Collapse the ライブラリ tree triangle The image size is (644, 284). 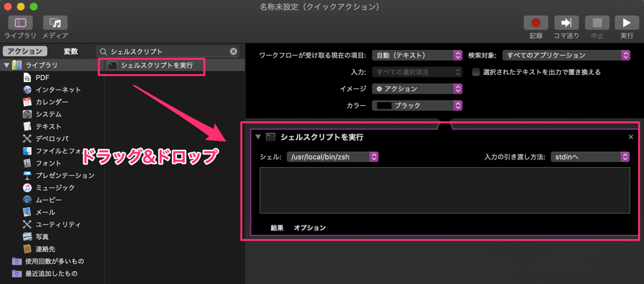pos(6,65)
